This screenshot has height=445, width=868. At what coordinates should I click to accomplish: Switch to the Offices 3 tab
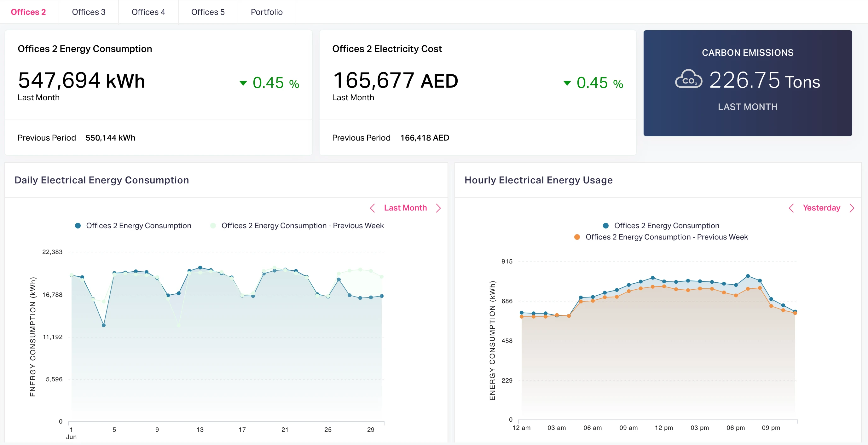89,12
